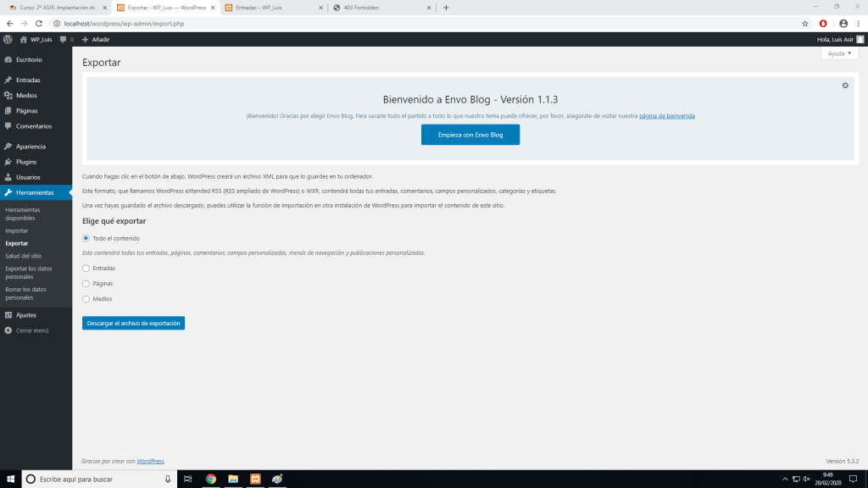868x488 pixels.
Task: Switch to the 'Entradas – WP_Luis' browser tab
Action: (x=271, y=8)
